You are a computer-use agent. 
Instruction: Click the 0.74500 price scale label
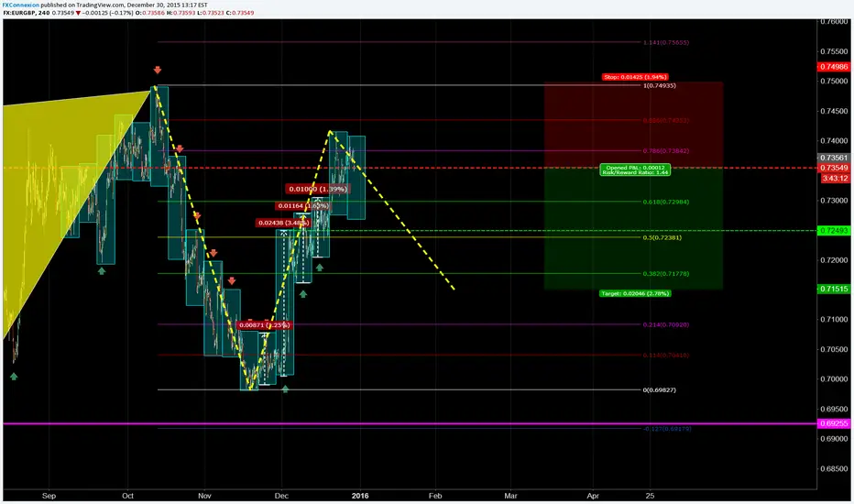tap(835, 111)
